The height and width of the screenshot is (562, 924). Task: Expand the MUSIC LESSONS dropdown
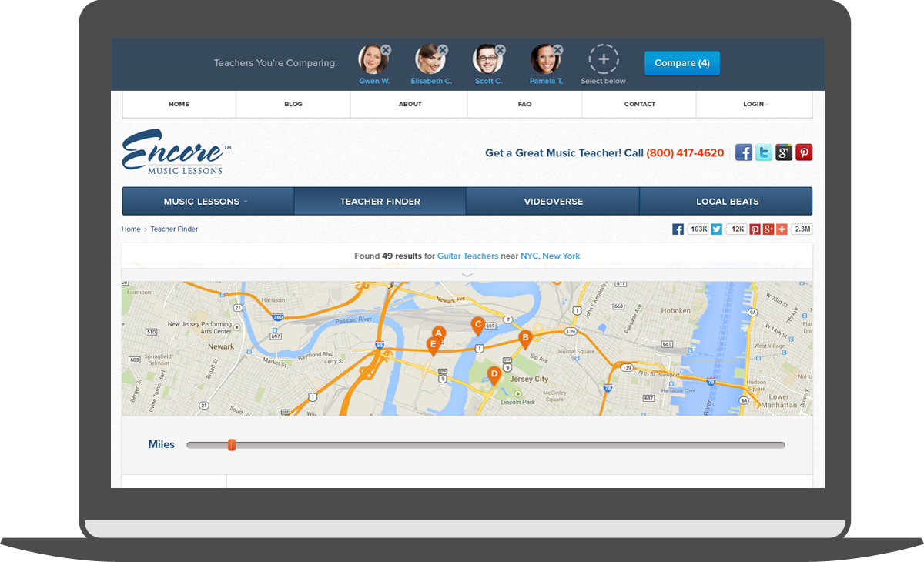coord(207,201)
